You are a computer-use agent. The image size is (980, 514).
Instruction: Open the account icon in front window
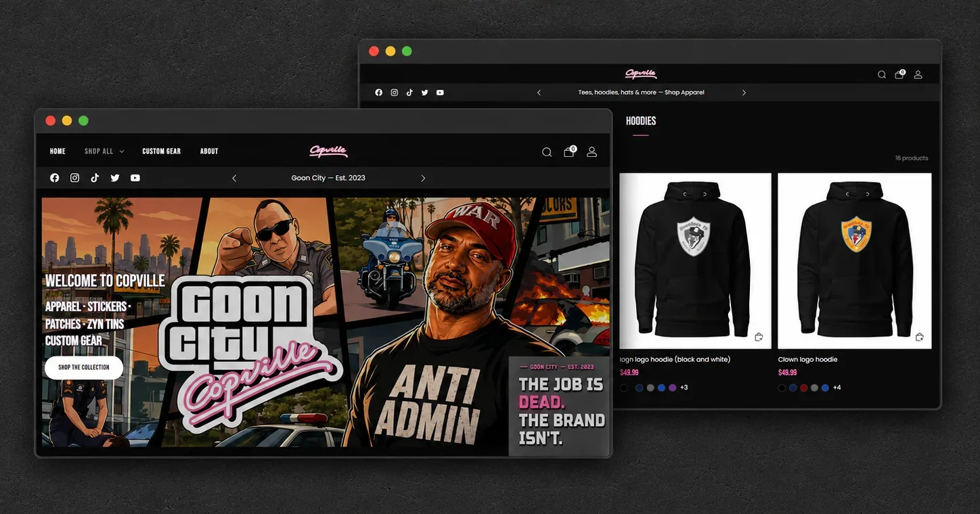pos(592,152)
